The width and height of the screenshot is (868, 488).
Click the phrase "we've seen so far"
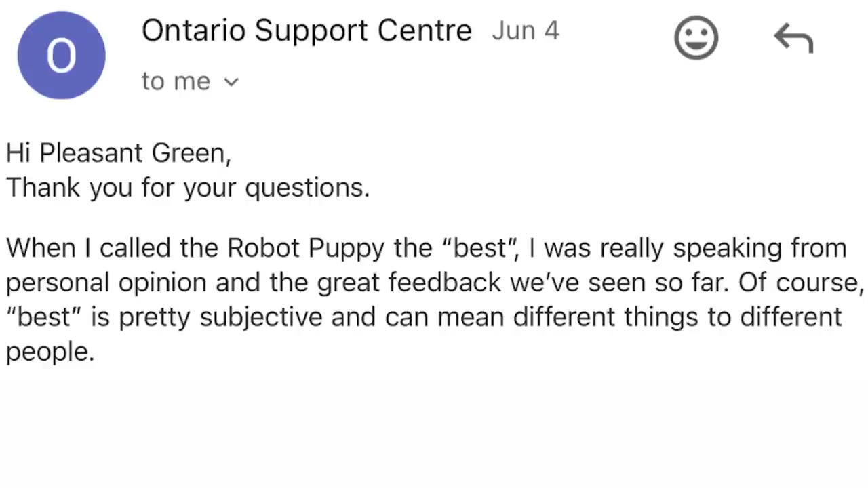pos(620,283)
